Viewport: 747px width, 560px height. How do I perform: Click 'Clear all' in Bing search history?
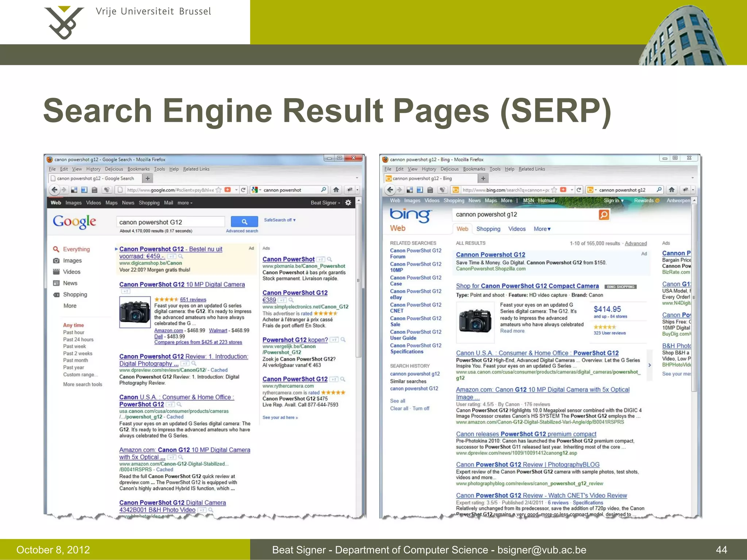coord(399,408)
